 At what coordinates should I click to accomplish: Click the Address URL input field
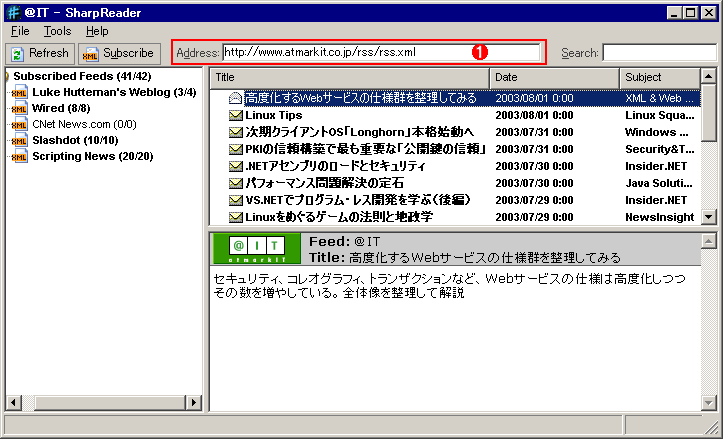[381, 52]
